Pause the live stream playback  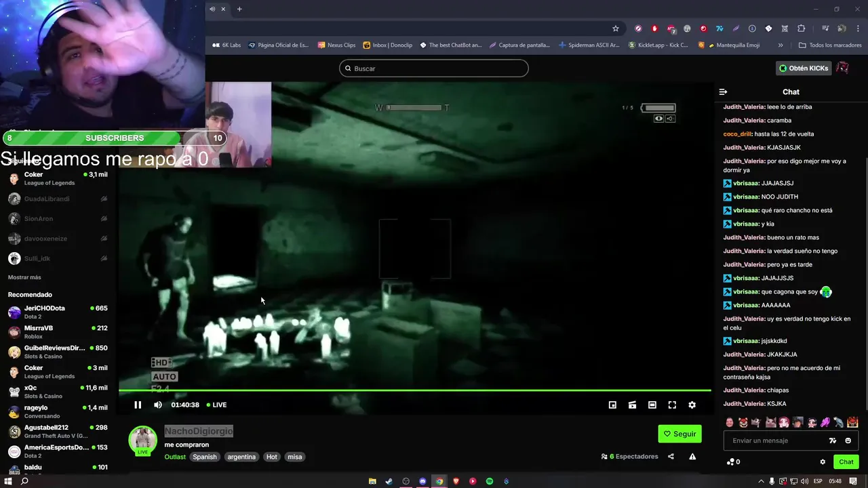(138, 405)
